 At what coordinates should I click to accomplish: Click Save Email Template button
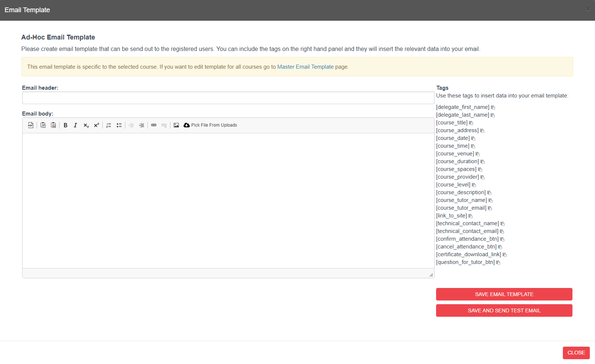(504, 294)
